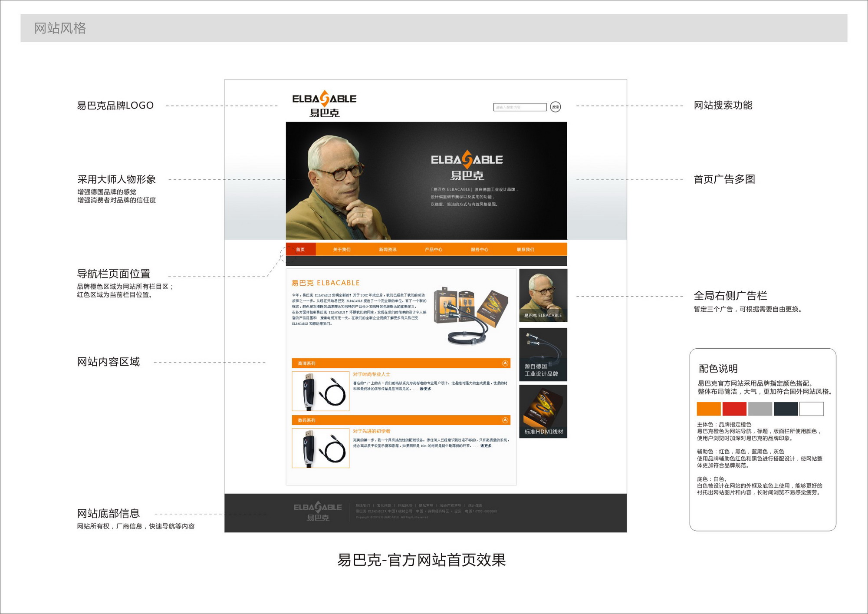Click the 全局右侧广告栏 annotation label
Viewport: 868px width, 614px height.
pyautogui.click(x=730, y=296)
